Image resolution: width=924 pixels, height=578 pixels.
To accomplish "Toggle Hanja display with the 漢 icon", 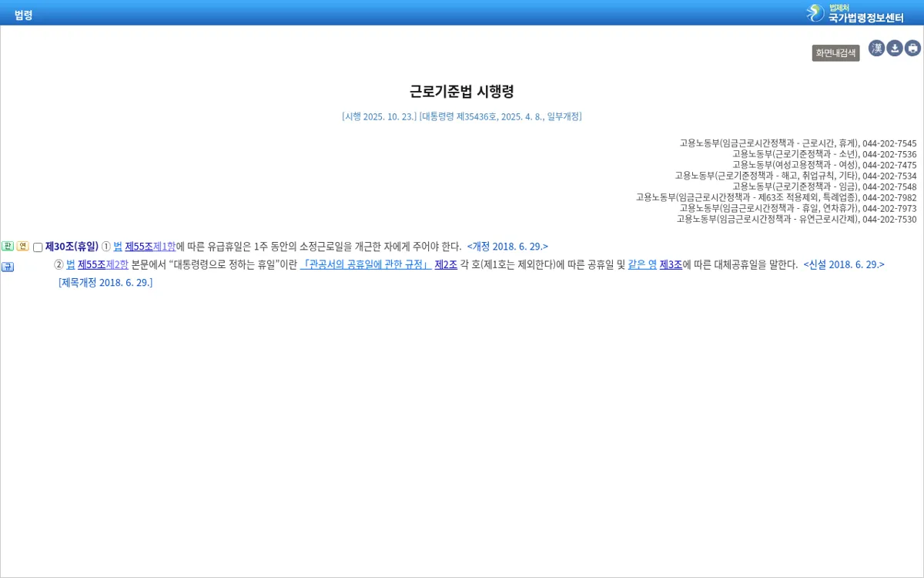I will click(x=876, y=49).
